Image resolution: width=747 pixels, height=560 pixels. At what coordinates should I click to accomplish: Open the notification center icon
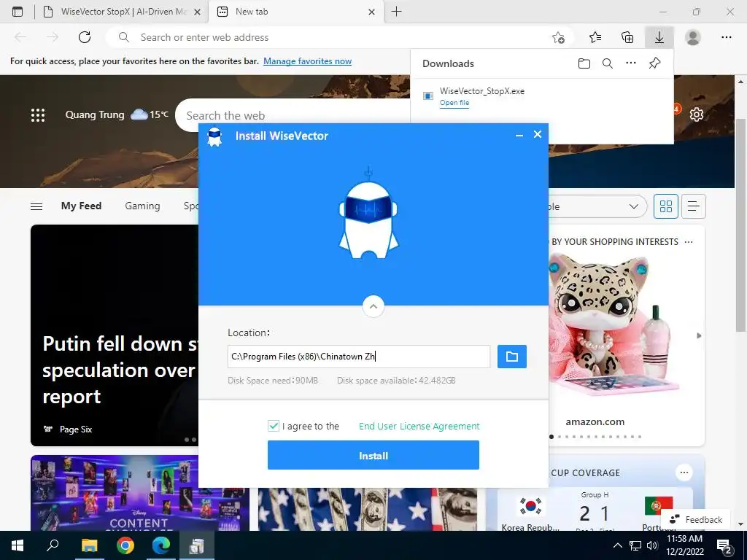tap(724, 545)
